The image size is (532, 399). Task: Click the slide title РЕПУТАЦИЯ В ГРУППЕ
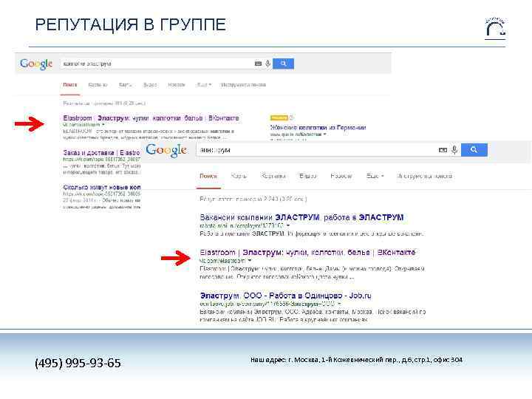pyautogui.click(x=131, y=25)
